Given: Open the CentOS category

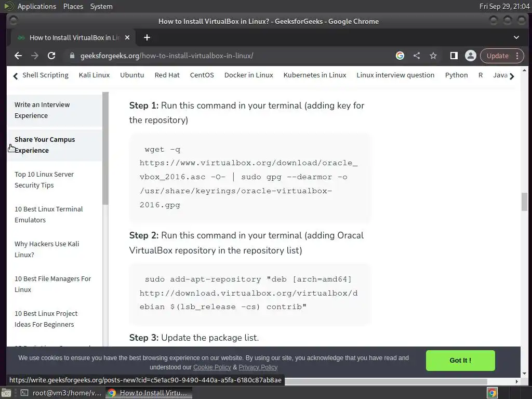Looking at the screenshot, I should pos(202,75).
